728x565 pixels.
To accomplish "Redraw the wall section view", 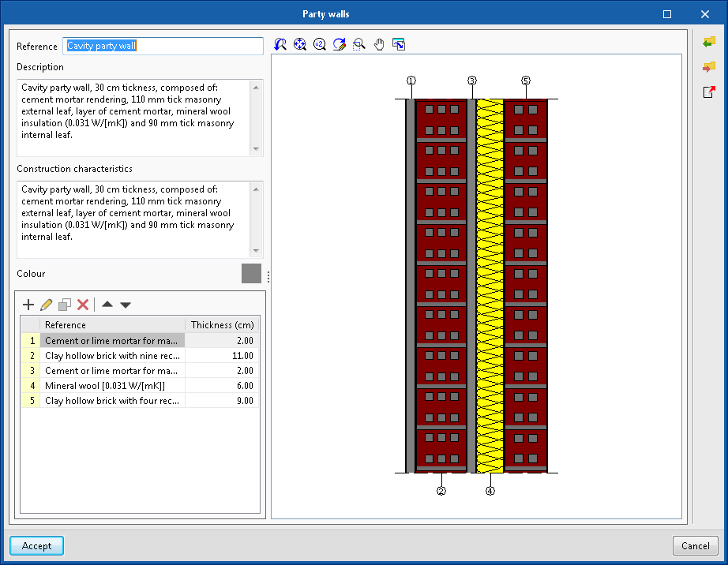I will coord(340,45).
